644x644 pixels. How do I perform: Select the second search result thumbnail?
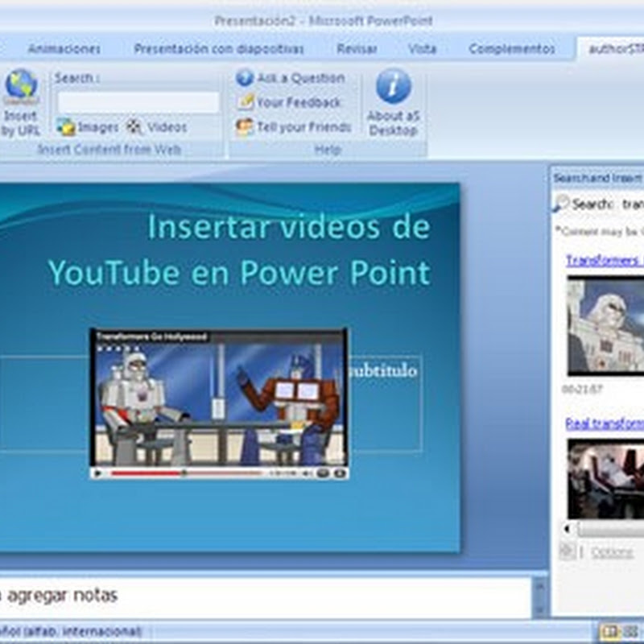605,479
